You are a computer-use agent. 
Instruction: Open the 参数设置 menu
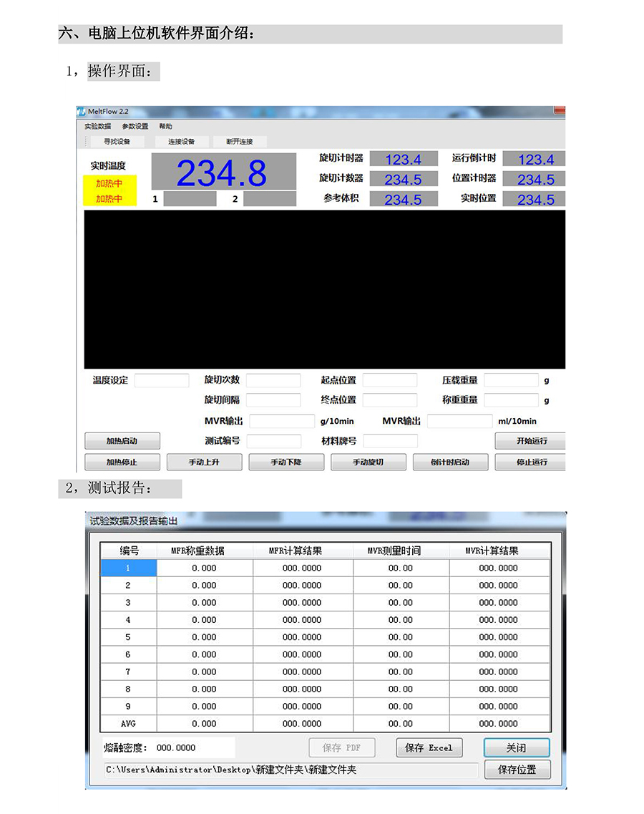coord(135,126)
